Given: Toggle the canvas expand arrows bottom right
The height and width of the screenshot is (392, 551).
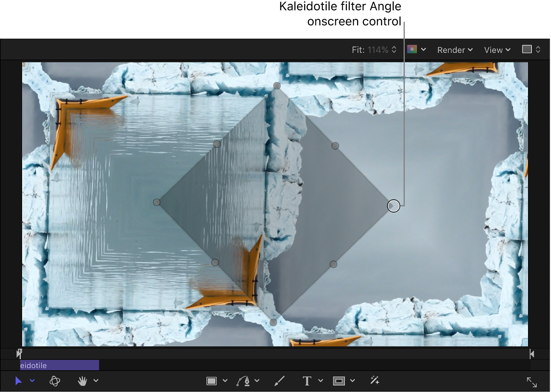Looking at the screenshot, I should (x=533, y=382).
